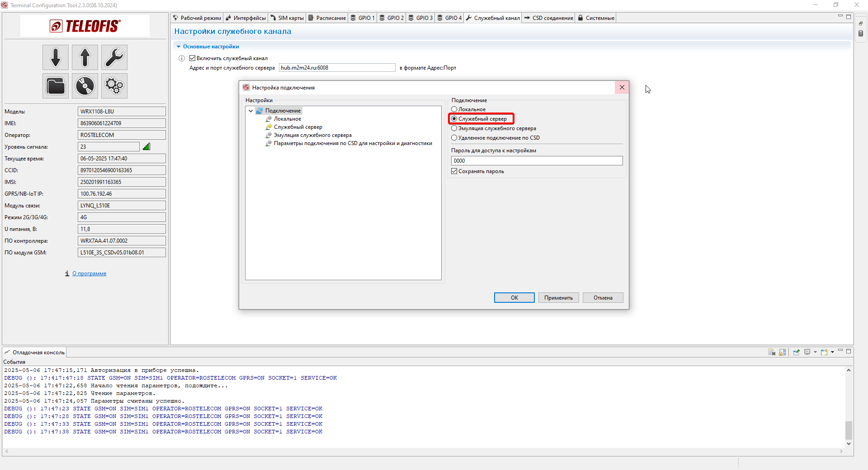
Task: Click the calculator icon in right sidebar
Action: pyautogui.click(x=861, y=33)
